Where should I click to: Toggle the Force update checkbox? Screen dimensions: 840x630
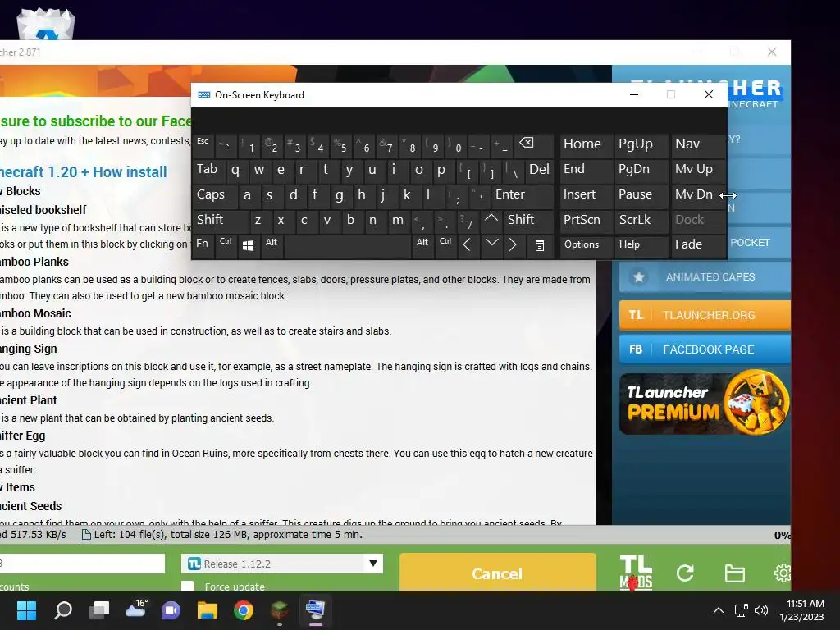pyautogui.click(x=188, y=586)
